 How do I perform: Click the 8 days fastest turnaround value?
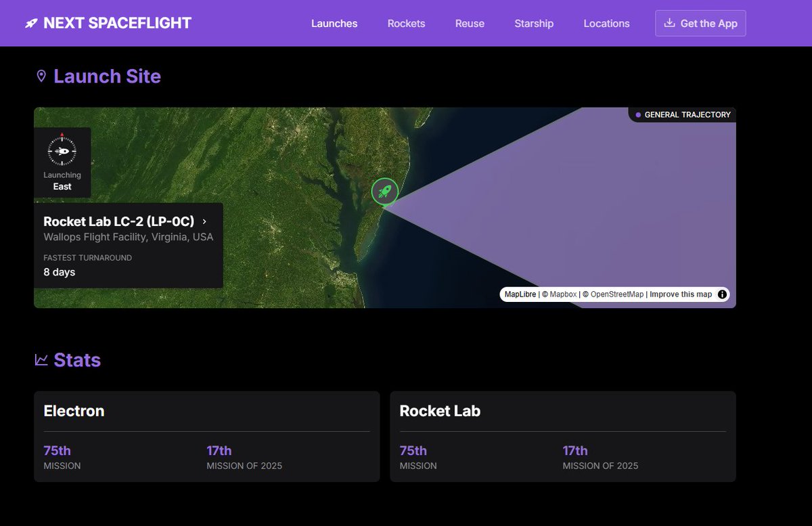60,272
